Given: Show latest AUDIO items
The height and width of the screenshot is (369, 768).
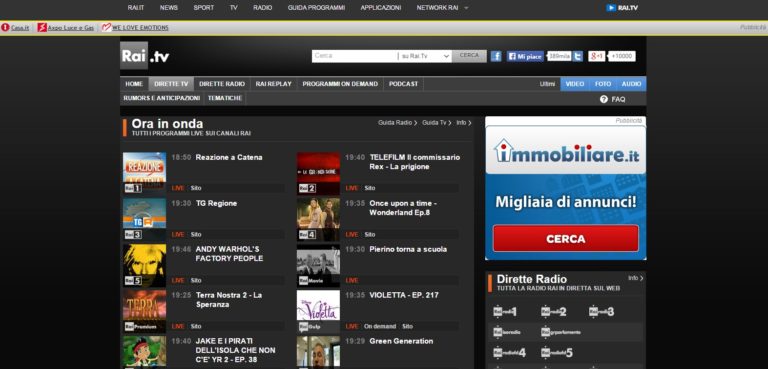Looking at the screenshot, I should (x=631, y=84).
